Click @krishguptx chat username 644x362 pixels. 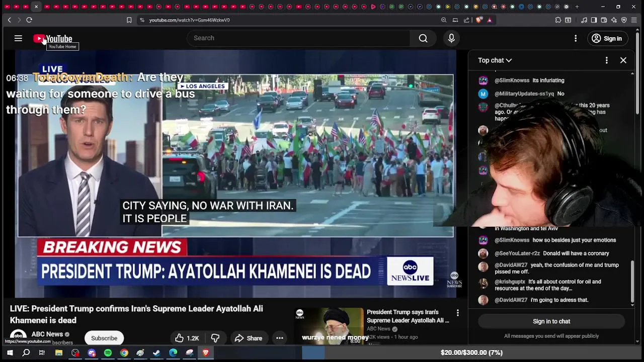coord(510,282)
